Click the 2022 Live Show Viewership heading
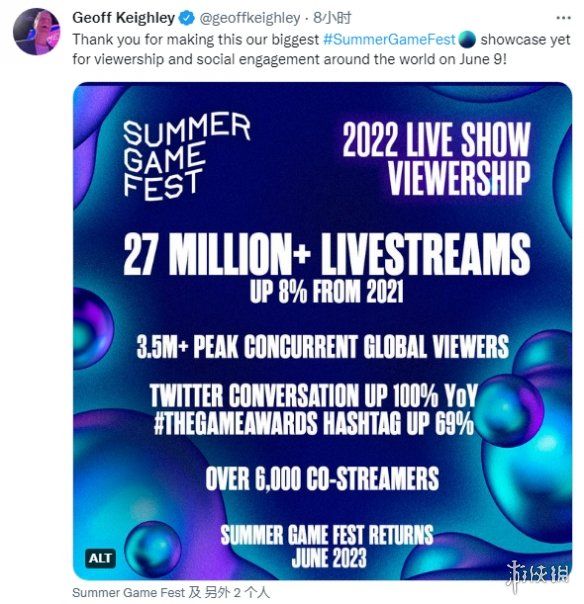Image resolution: width=584 pixels, height=604 pixels. (x=436, y=159)
